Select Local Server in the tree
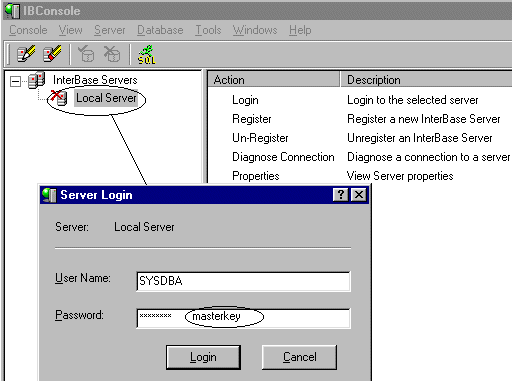Image resolution: width=512 pixels, height=381 pixels. pos(106,98)
